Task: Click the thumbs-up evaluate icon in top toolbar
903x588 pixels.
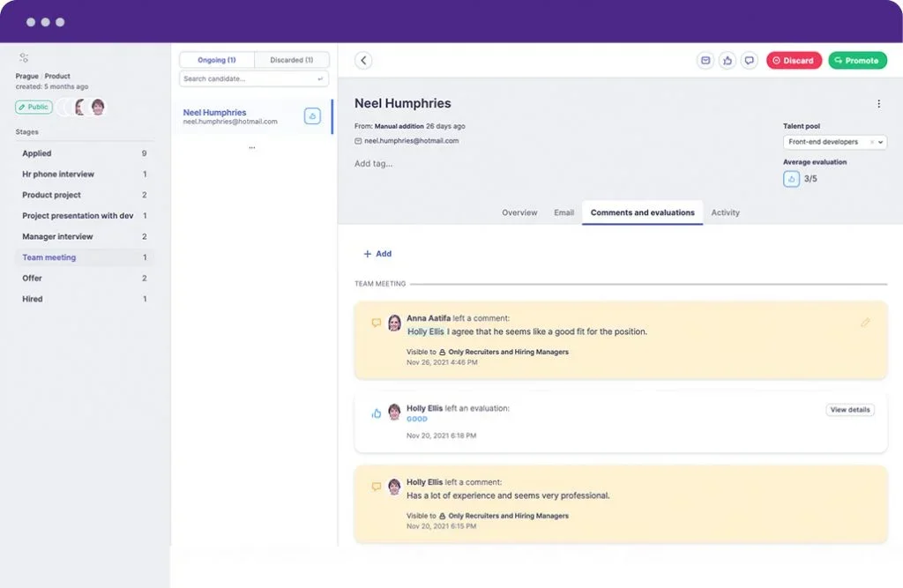Action: [x=728, y=60]
